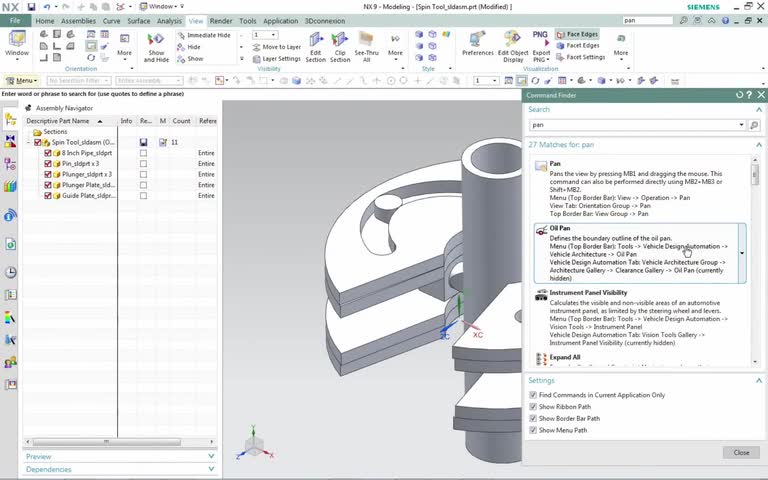This screenshot has width=768, height=480.
Task: Switch to the Assemblies tab
Action: coord(78,21)
